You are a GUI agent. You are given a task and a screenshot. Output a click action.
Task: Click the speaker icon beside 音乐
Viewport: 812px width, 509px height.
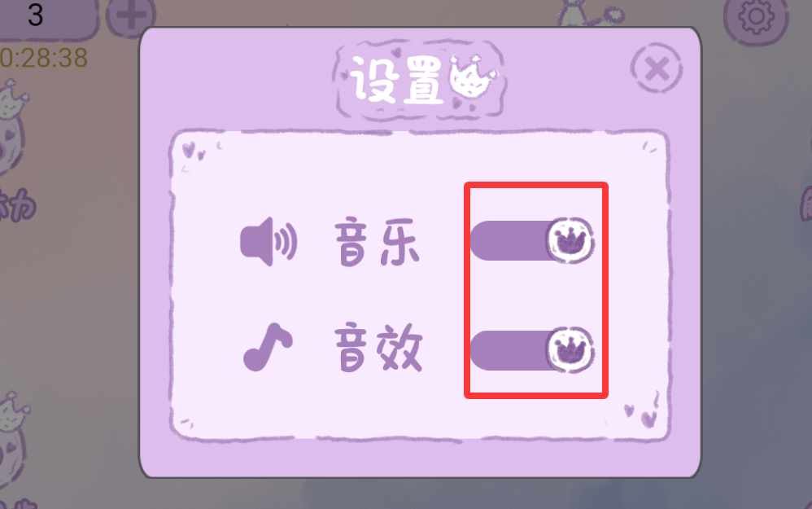(268, 242)
